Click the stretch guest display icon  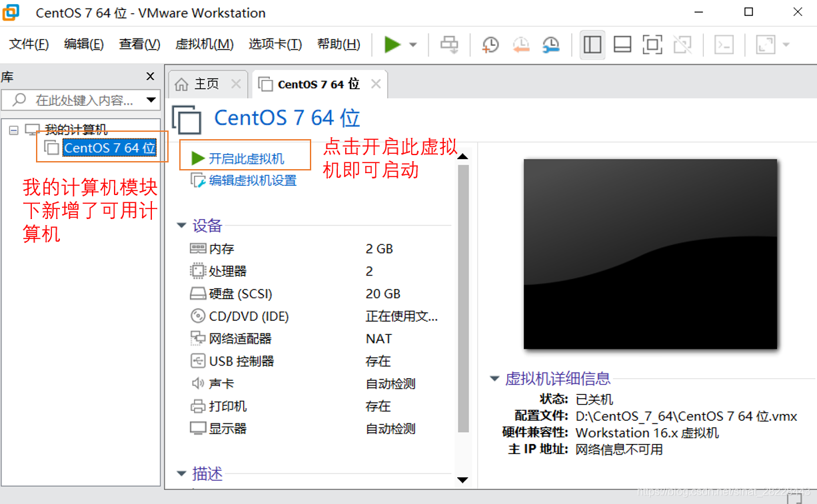(x=766, y=45)
